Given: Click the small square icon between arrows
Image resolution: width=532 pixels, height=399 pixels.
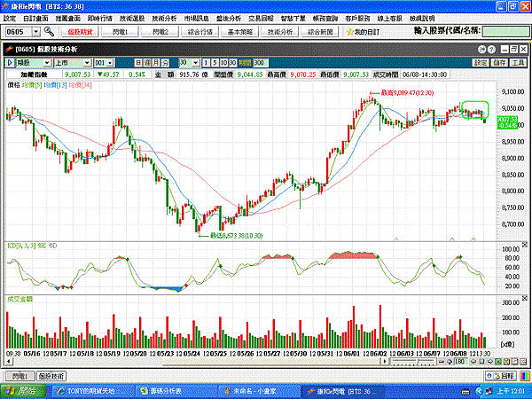Looking at the screenshot, I should pyautogui.click(x=481, y=362).
